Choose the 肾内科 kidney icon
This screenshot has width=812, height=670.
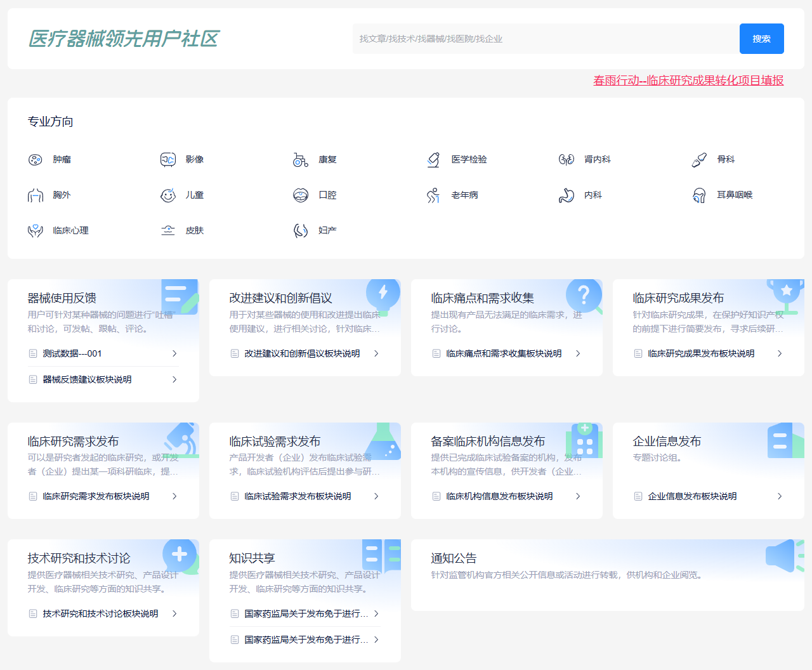pyautogui.click(x=566, y=160)
